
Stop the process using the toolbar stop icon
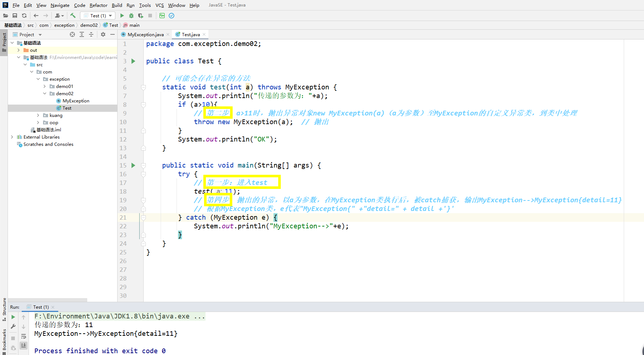[150, 16]
